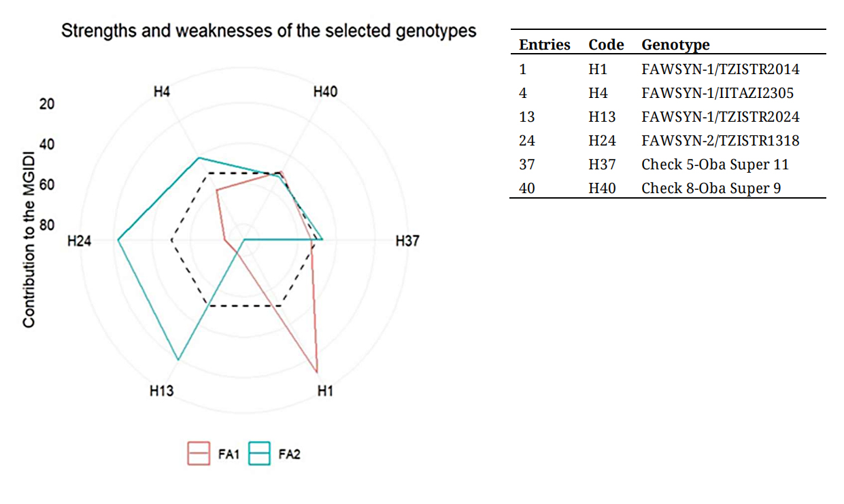Click the 20 tick label on the scale
Image resolution: width=844 pixels, height=504 pixels.
pos(47,104)
